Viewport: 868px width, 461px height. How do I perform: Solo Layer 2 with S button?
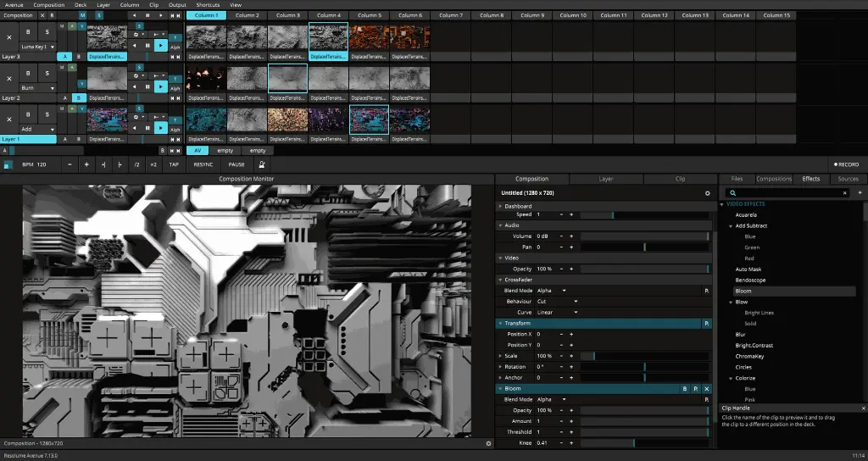pos(47,74)
